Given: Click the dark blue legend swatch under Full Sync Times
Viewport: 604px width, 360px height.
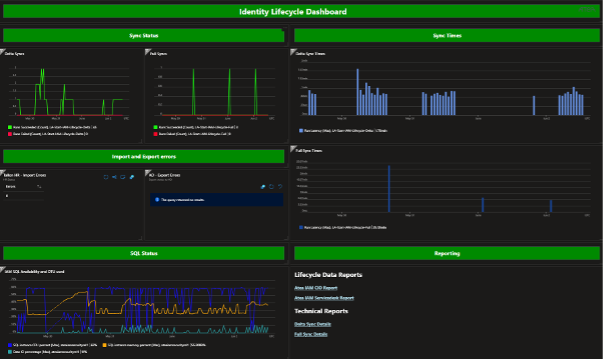Looking at the screenshot, I should [301, 228].
